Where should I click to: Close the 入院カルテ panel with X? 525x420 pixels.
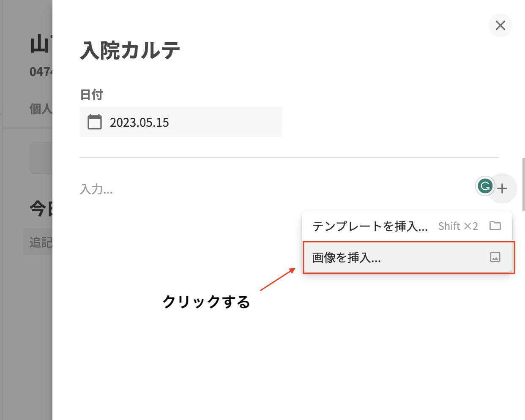500,26
